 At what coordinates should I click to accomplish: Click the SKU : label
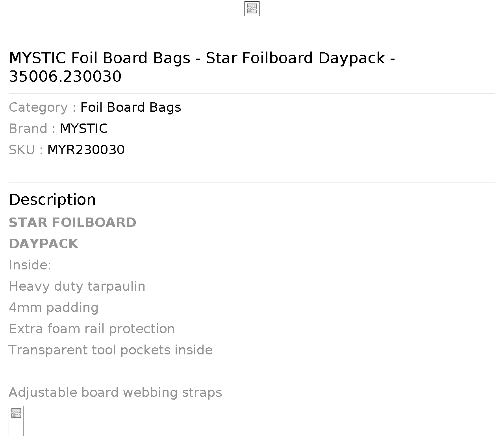pos(26,150)
